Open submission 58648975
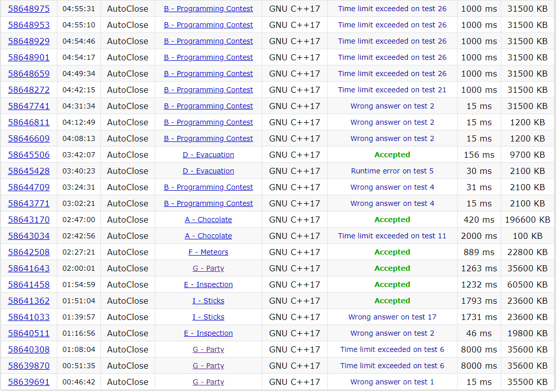 click(x=29, y=9)
